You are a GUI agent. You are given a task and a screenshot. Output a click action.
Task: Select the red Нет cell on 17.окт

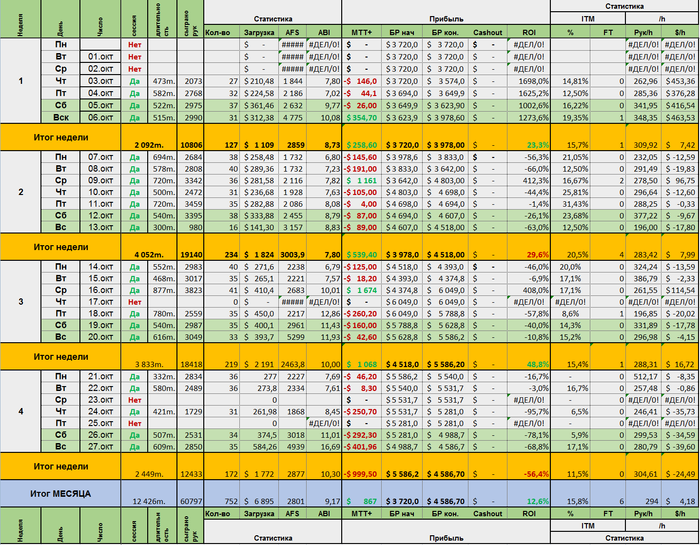(134, 302)
